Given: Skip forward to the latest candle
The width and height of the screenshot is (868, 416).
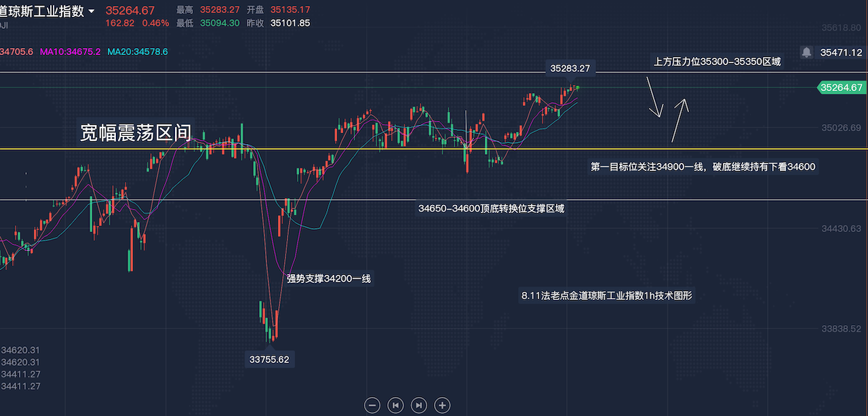Looking at the screenshot, I should (x=419, y=405).
